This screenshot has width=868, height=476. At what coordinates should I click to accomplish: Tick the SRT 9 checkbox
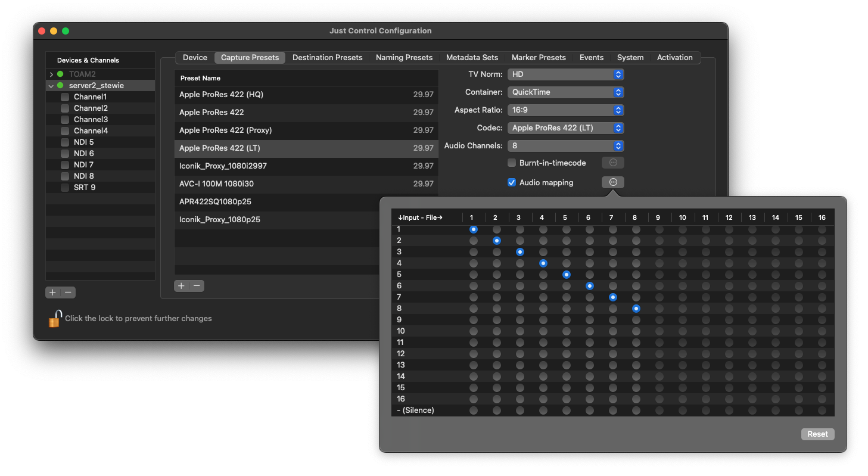click(x=65, y=188)
